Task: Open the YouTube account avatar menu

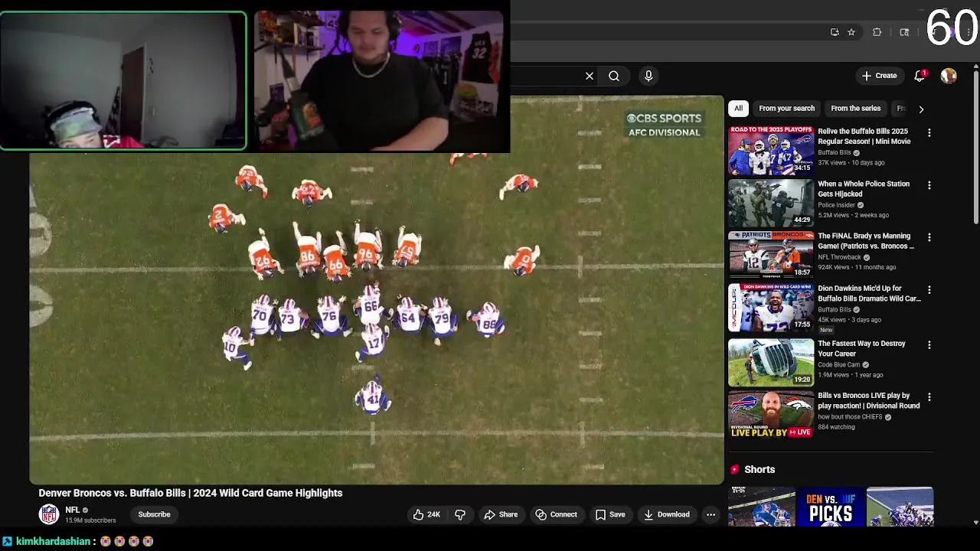Action: tap(949, 76)
